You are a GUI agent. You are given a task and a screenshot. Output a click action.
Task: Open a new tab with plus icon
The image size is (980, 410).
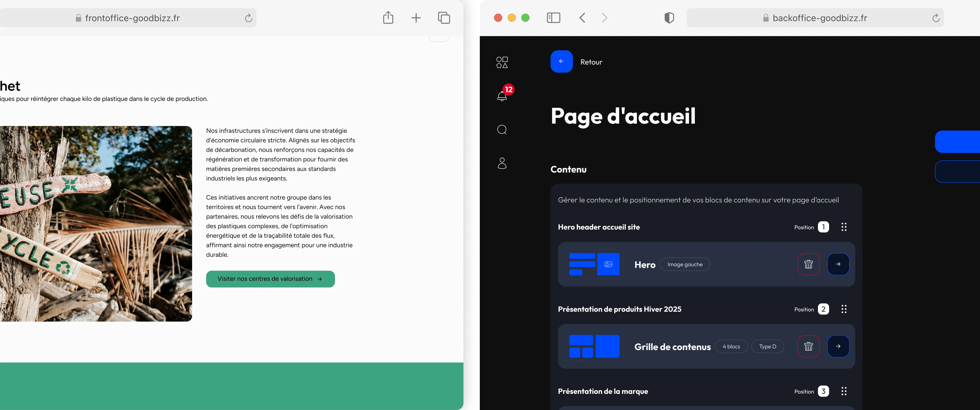pyautogui.click(x=416, y=18)
